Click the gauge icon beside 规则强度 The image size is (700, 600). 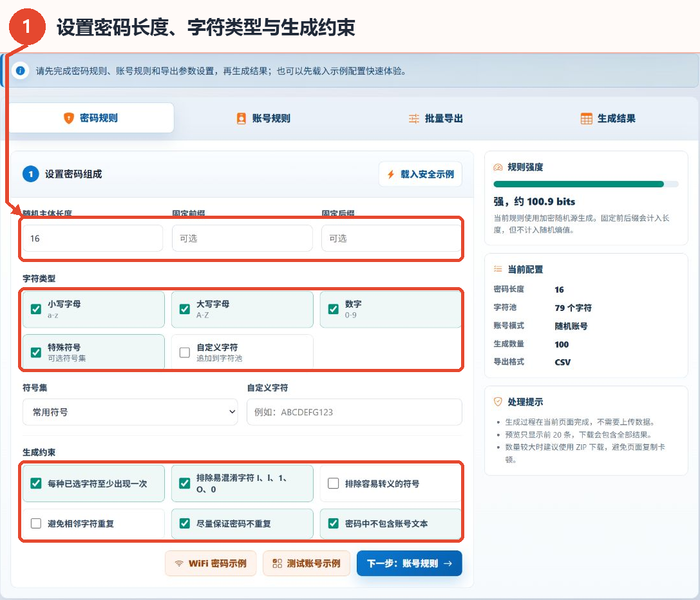pyautogui.click(x=498, y=167)
